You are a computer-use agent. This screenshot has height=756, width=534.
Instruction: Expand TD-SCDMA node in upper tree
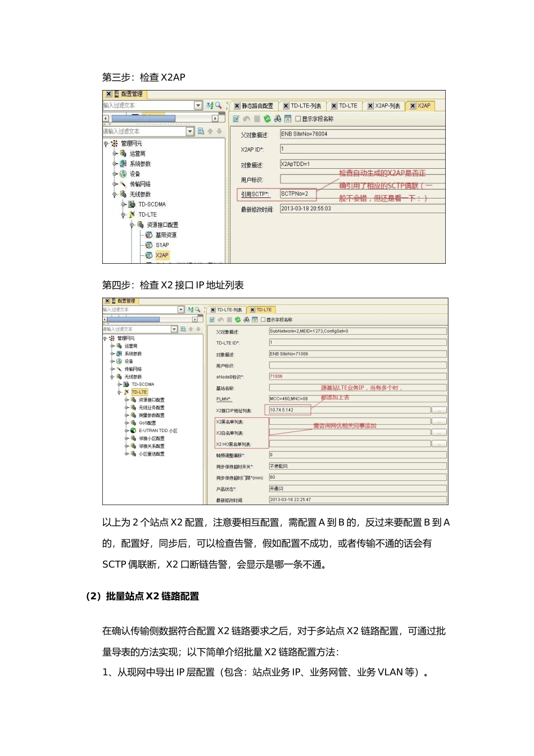[123, 205]
